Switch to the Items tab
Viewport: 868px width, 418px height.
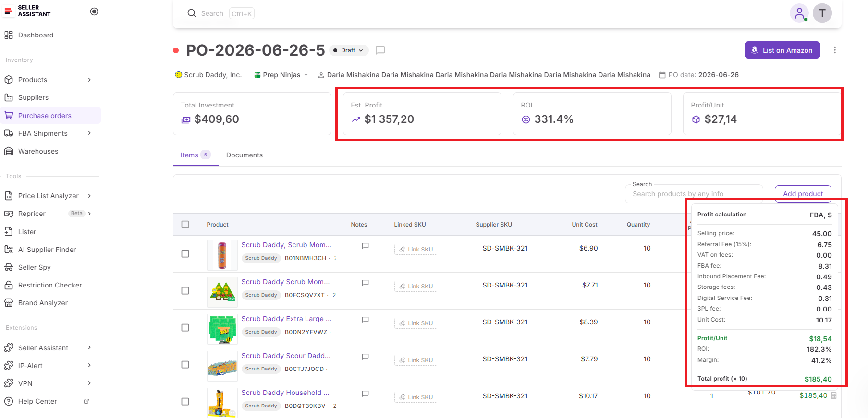[x=196, y=155]
